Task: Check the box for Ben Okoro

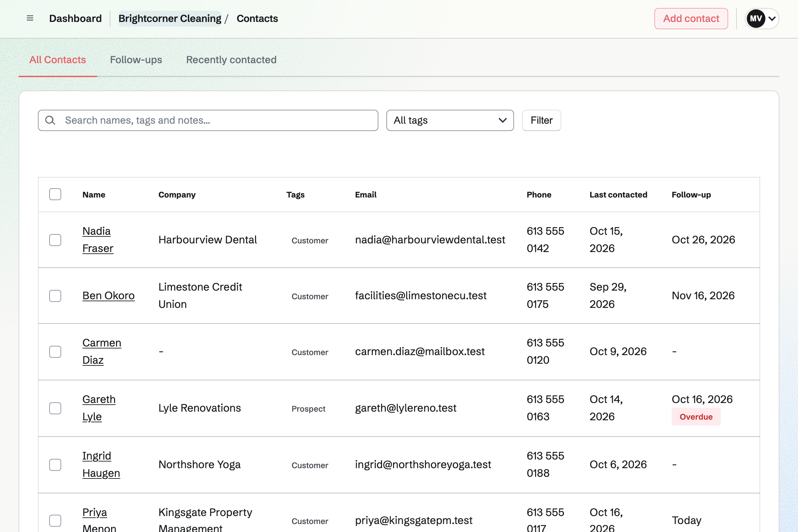Action: coord(55,296)
